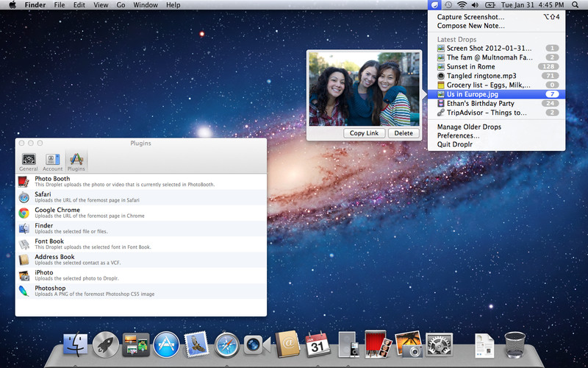Choose Capture Screenshot from Droplr menu

coord(470,16)
